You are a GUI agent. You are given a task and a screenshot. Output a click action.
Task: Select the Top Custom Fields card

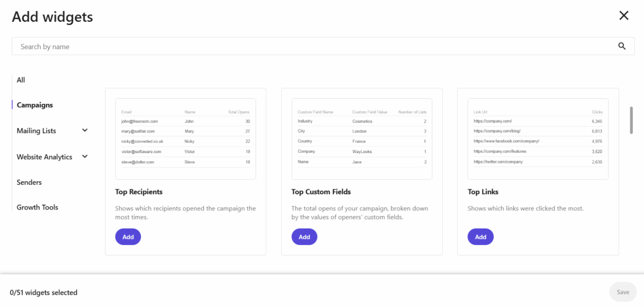[x=361, y=171]
